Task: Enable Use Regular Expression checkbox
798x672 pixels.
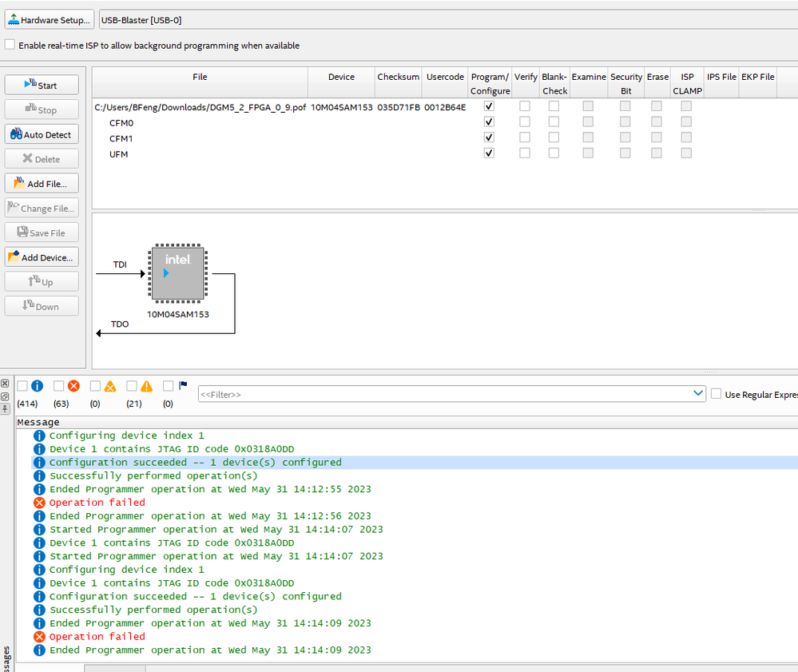Action: 717,394
